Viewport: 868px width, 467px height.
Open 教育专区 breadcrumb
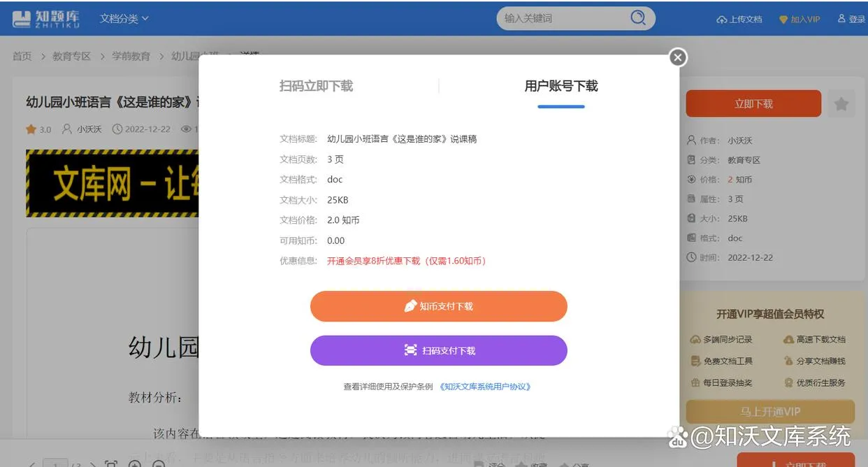point(71,56)
